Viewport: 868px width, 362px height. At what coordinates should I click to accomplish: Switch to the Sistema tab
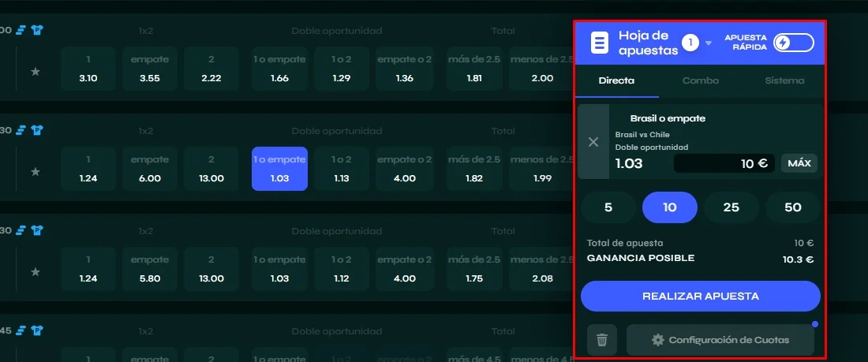point(784,80)
